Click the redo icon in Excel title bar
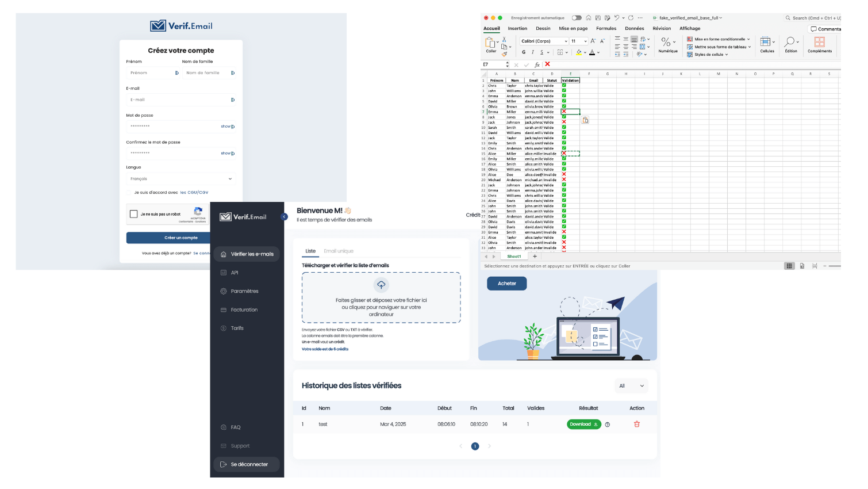The height and width of the screenshot is (489, 868). (631, 18)
